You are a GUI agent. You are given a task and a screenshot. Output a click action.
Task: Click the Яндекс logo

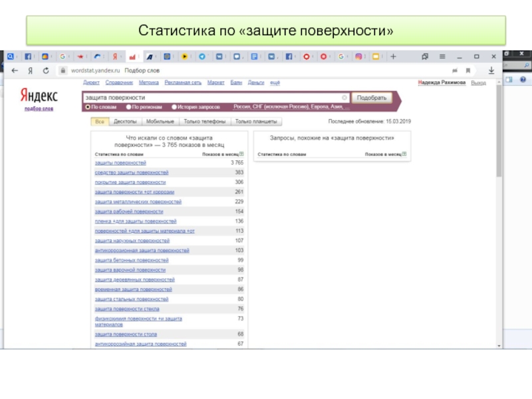pos(39,94)
